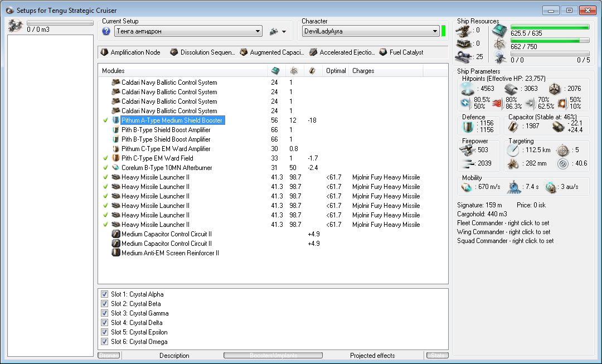This screenshot has width=602, height=364.
Task: Click the Modules column header
Action: 183,71
